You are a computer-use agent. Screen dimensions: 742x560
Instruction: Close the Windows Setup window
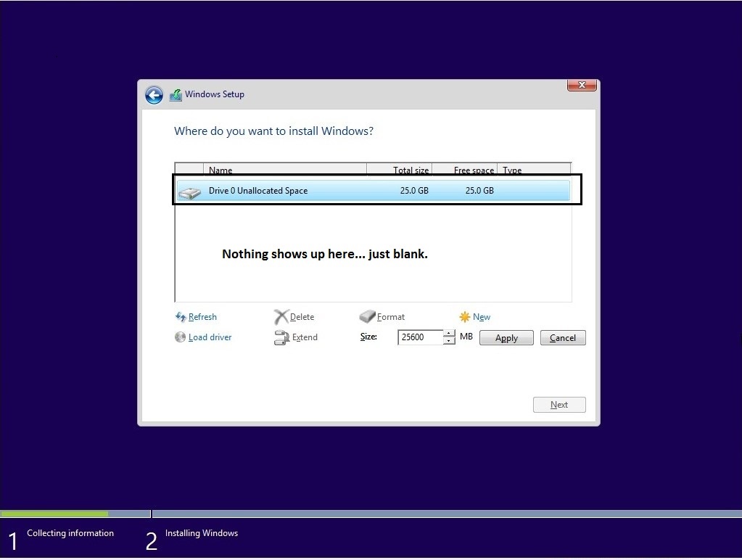coord(582,85)
